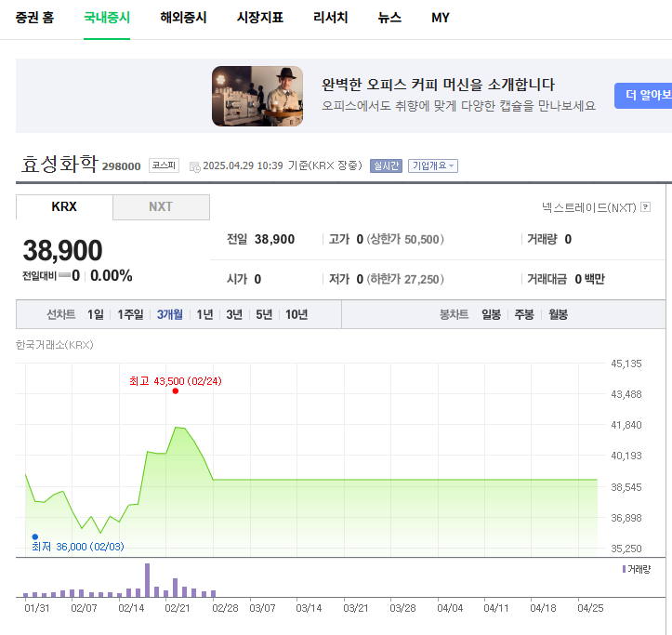
Task: Click the 거래량 legend swatch
Action: 624,569
